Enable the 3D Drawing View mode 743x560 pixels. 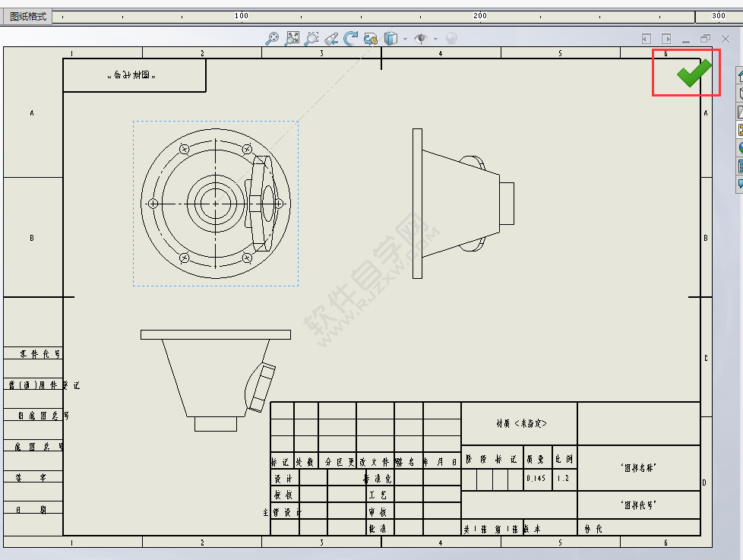[371, 38]
